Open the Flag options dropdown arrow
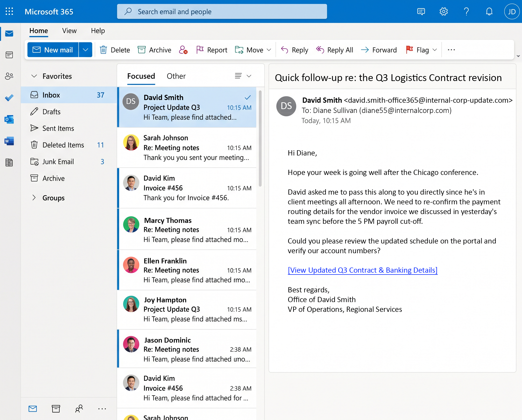This screenshot has height=420, width=522. click(x=435, y=50)
